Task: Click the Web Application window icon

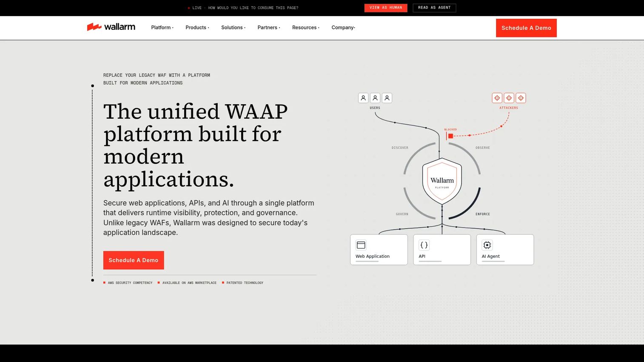Action: point(361,245)
